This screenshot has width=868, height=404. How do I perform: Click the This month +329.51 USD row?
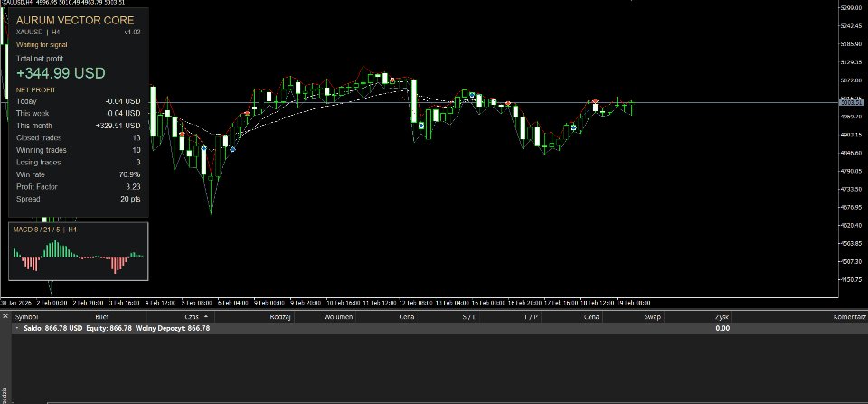78,126
